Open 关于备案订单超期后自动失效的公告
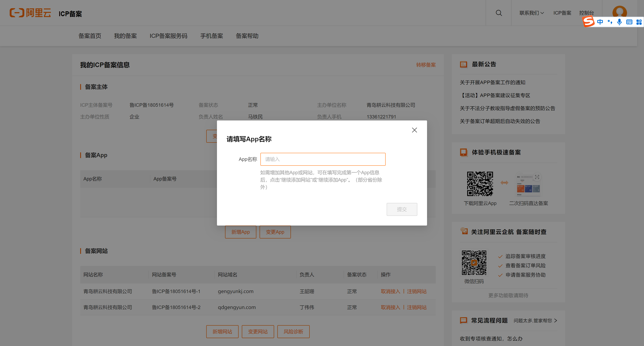 500,121
